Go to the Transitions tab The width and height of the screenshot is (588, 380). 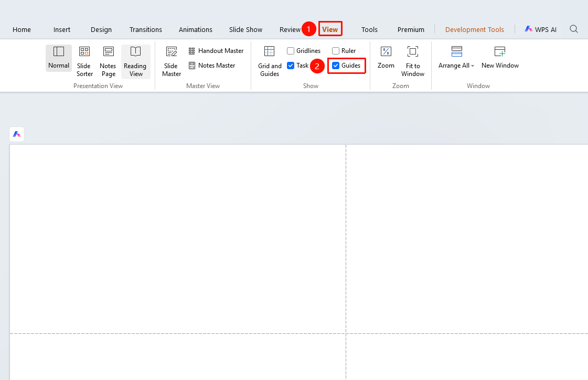tap(146, 29)
